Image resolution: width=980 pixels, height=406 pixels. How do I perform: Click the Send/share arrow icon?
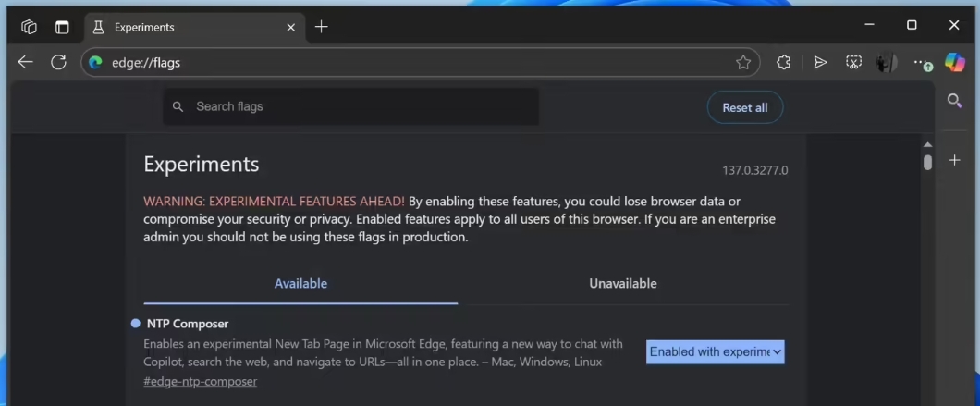(820, 62)
